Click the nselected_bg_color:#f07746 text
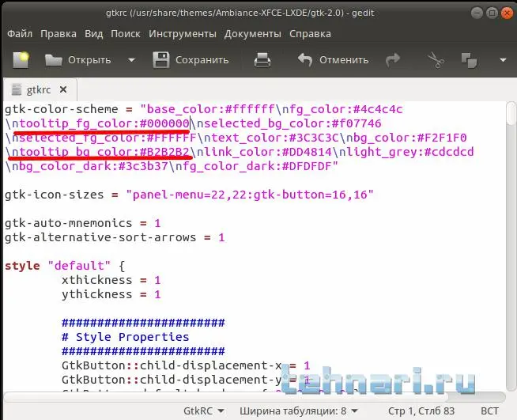 coord(289,123)
